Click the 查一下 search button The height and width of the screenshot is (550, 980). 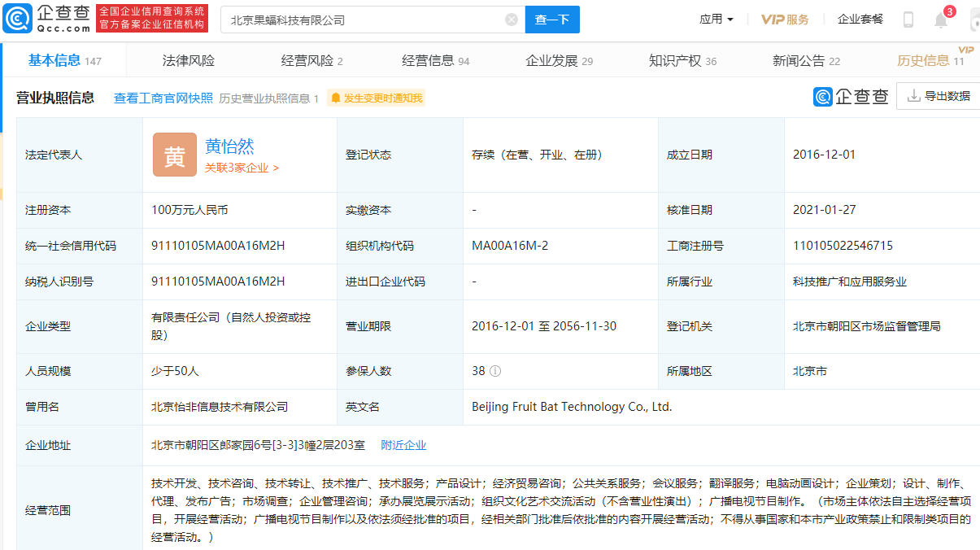click(552, 20)
